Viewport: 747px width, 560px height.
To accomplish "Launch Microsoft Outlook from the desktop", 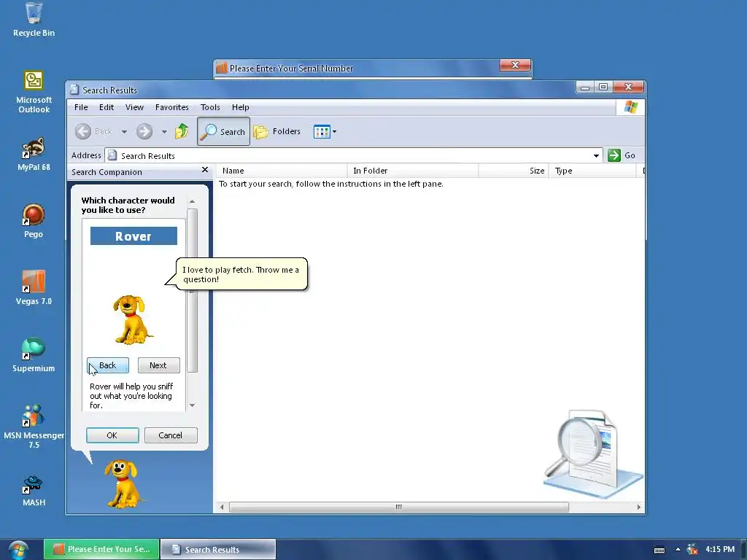I will point(34,91).
